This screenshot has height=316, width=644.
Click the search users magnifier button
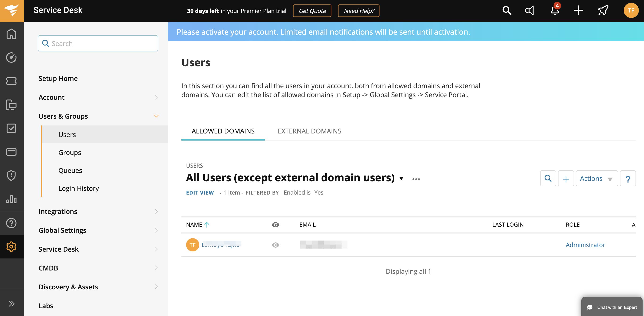tap(548, 178)
